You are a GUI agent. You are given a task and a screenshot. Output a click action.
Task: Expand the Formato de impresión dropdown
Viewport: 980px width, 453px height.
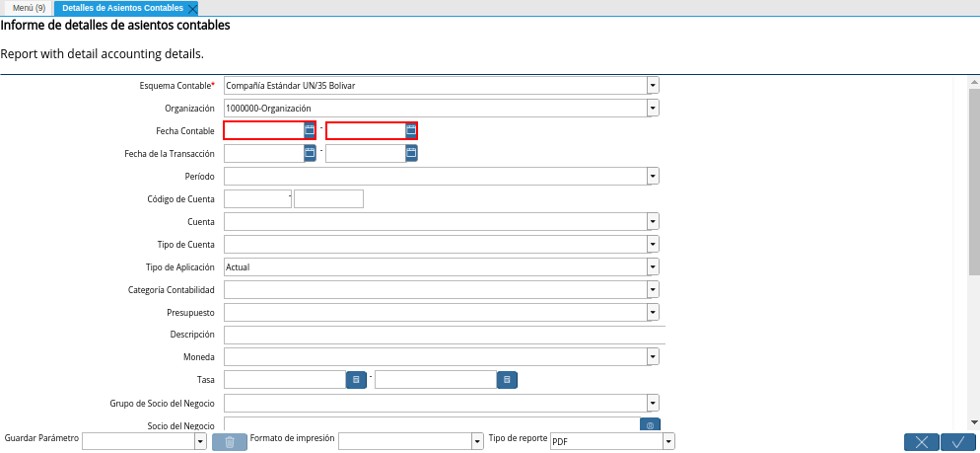pyautogui.click(x=478, y=442)
